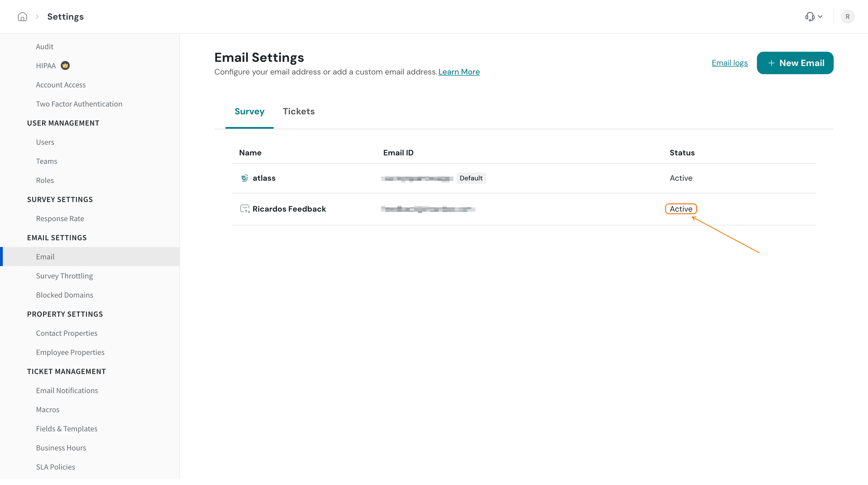
Task: Select Response Rate setting
Action: pos(60,218)
